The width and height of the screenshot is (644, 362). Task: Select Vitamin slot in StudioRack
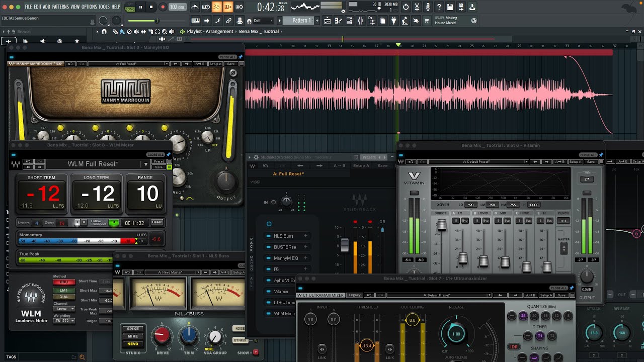pyautogui.click(x=281, y=291)
